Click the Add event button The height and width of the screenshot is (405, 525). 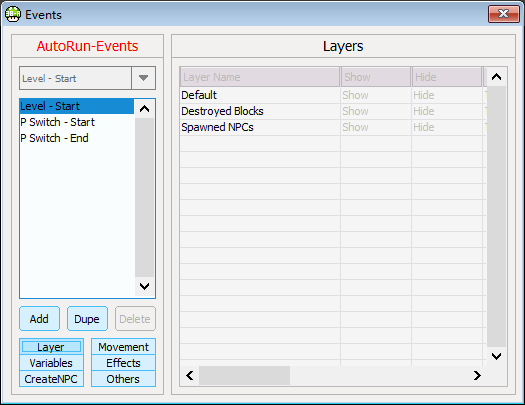point(40,319)
